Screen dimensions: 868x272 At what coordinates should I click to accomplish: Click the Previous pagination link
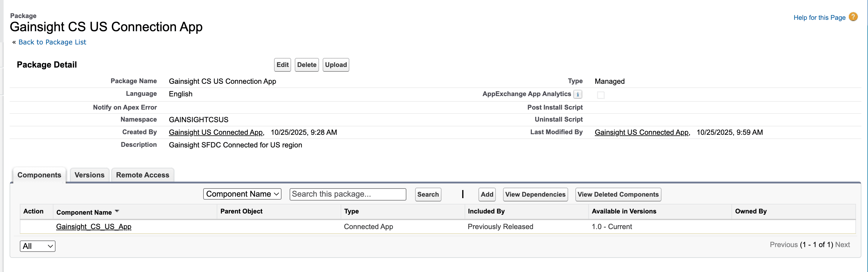point(783,245)
